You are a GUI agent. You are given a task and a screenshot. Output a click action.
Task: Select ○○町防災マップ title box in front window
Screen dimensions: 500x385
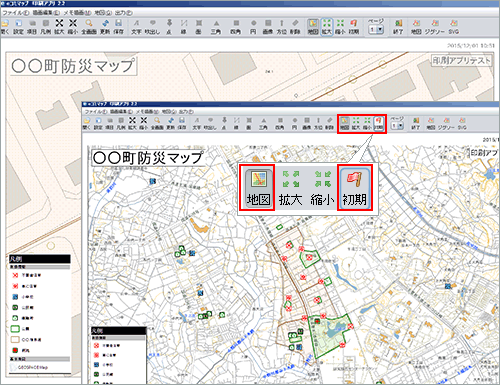pyautogui.click(x=148, y=158)
